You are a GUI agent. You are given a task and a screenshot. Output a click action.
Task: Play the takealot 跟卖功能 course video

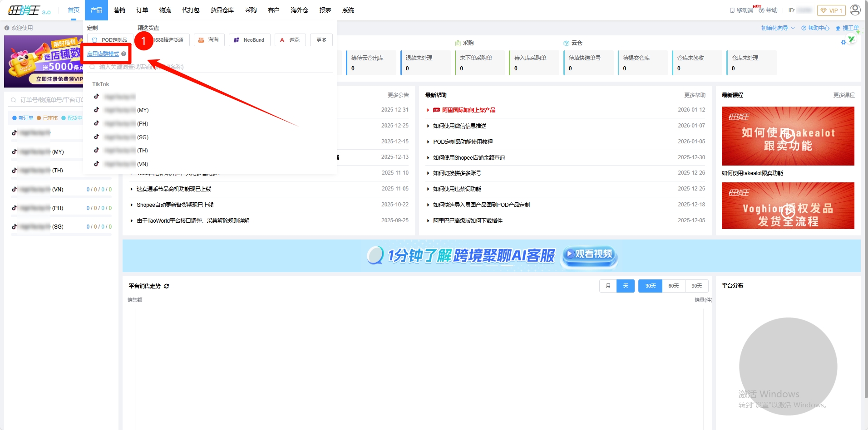[788, 135]
